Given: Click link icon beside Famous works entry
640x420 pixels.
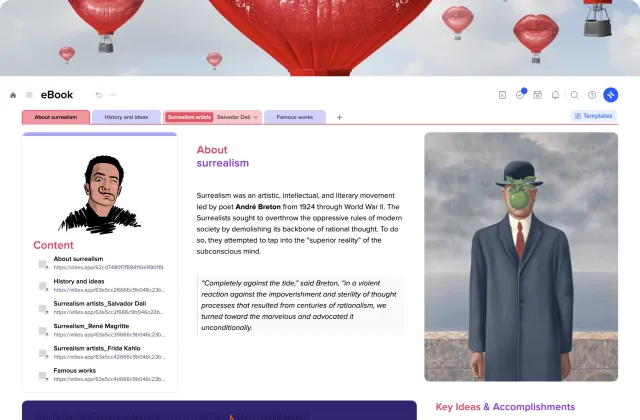Looking at the screenshot, I should 43,376.
